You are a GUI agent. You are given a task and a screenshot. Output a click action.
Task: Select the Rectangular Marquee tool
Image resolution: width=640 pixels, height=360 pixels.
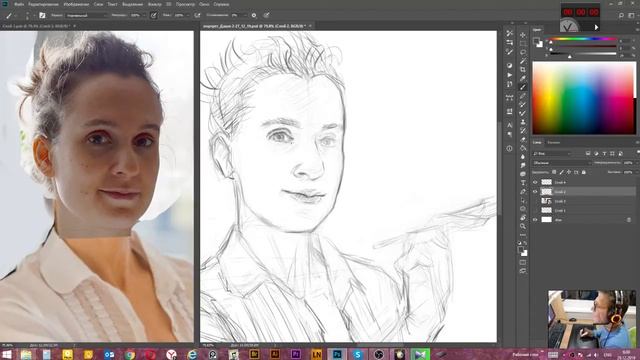[x=523, y=43]
